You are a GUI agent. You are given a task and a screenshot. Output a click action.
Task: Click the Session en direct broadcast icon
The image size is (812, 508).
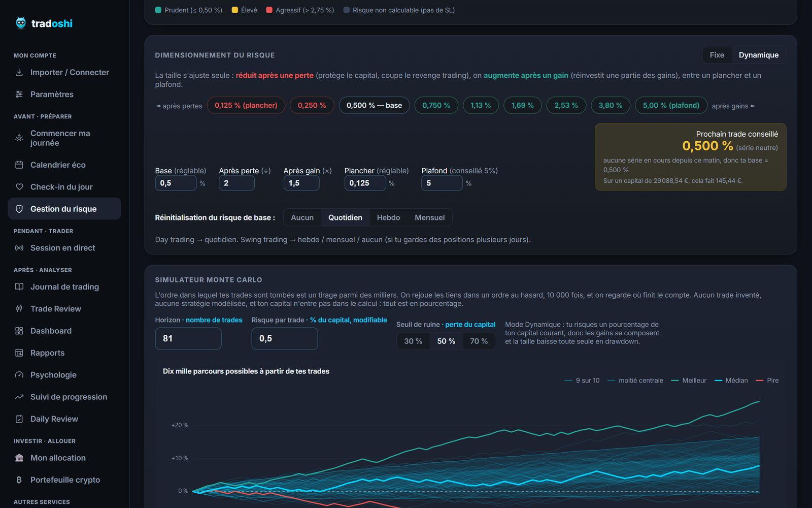(19, 248)
